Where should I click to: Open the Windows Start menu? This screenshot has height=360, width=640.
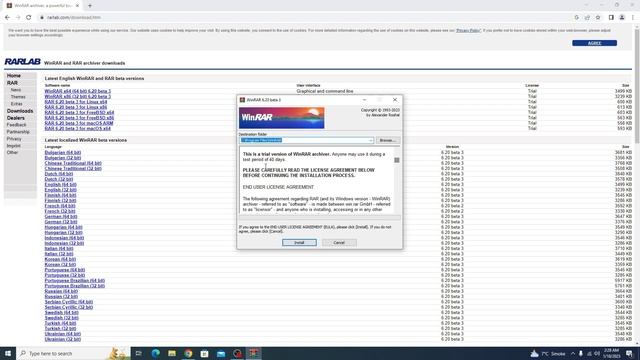click(8, 353)
